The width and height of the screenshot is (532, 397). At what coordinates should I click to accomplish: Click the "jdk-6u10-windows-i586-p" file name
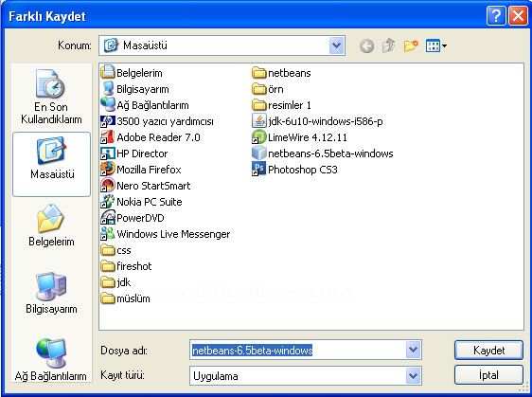[x=326, y=121]
